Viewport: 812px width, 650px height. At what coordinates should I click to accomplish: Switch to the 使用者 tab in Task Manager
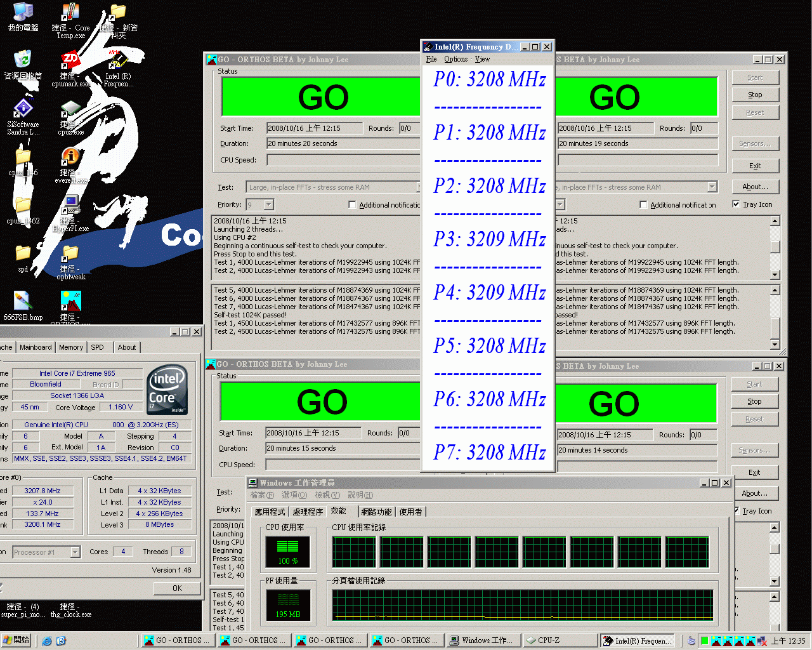[411, 512]
